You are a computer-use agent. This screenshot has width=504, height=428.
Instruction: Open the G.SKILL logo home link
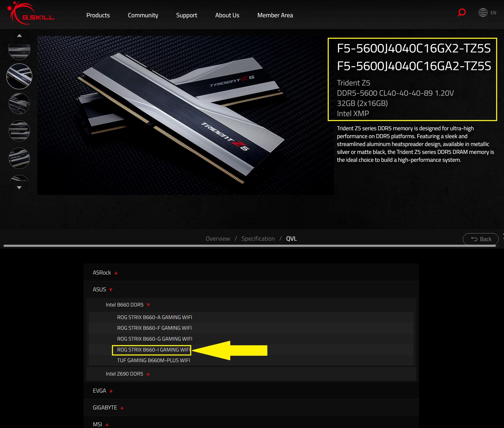(31, 13)
